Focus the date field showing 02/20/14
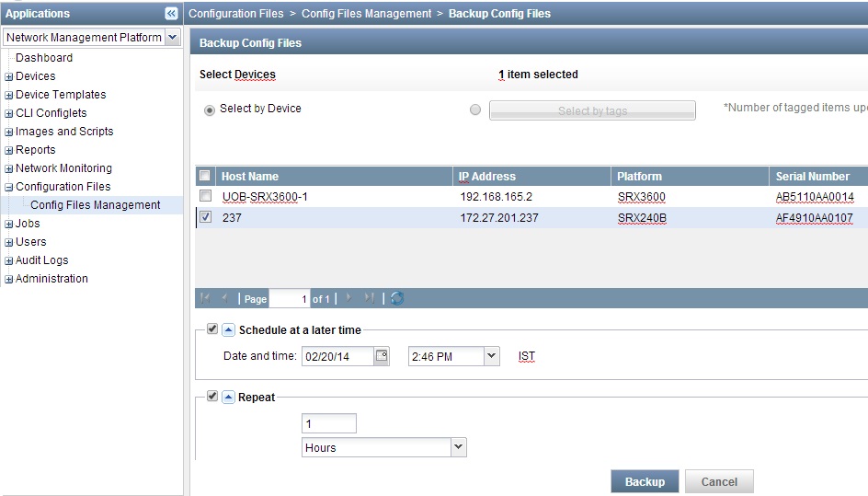This screenshot has height=496, width=868. [337, 356]
